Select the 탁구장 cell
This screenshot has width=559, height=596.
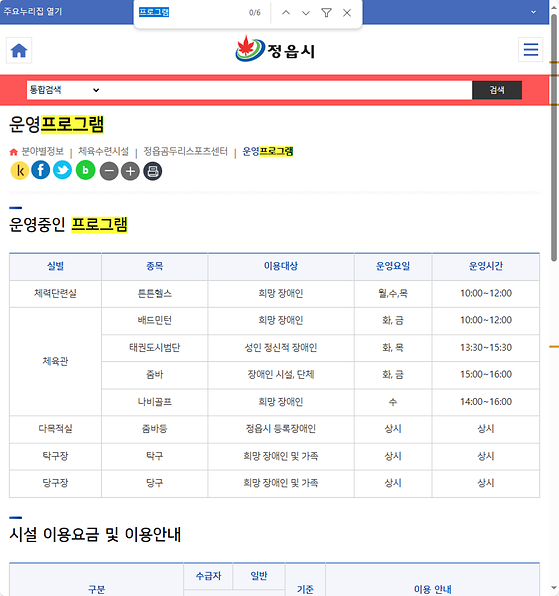click(55, 457)
